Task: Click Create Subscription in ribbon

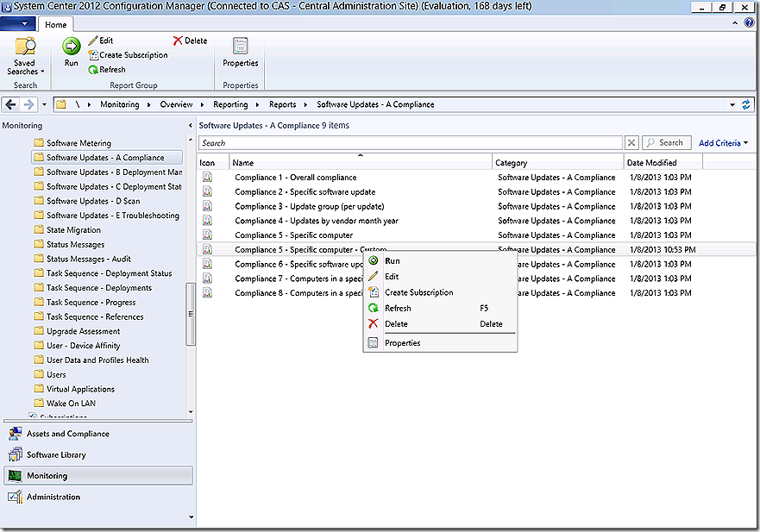Action: point(129,55)
